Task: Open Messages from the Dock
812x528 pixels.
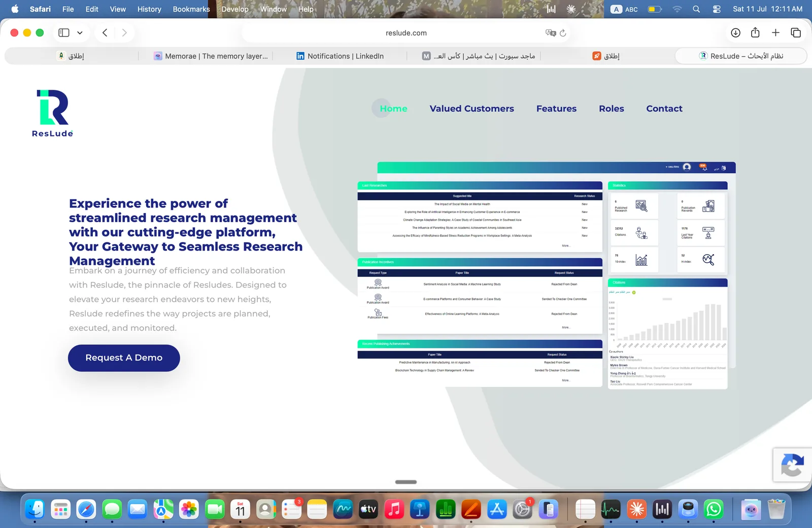Action: (112, 509)
